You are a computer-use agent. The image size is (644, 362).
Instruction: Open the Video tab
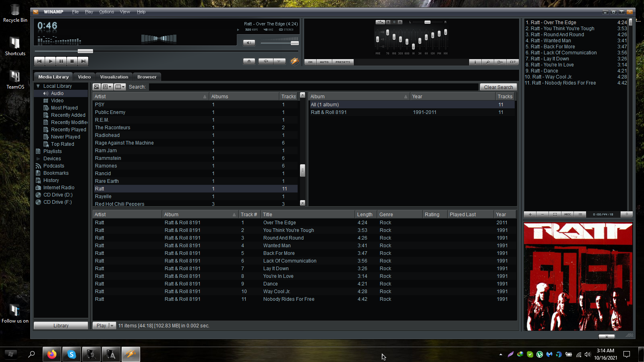(85, 77)
